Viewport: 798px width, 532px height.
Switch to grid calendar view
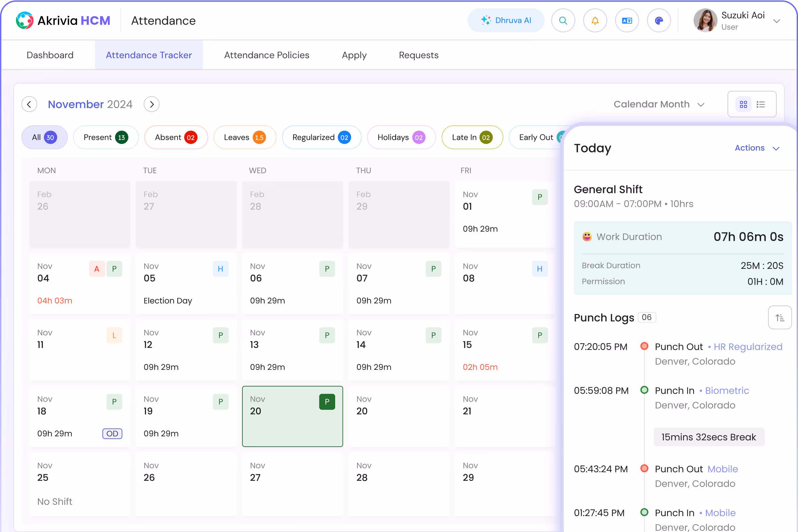[743, 104]
